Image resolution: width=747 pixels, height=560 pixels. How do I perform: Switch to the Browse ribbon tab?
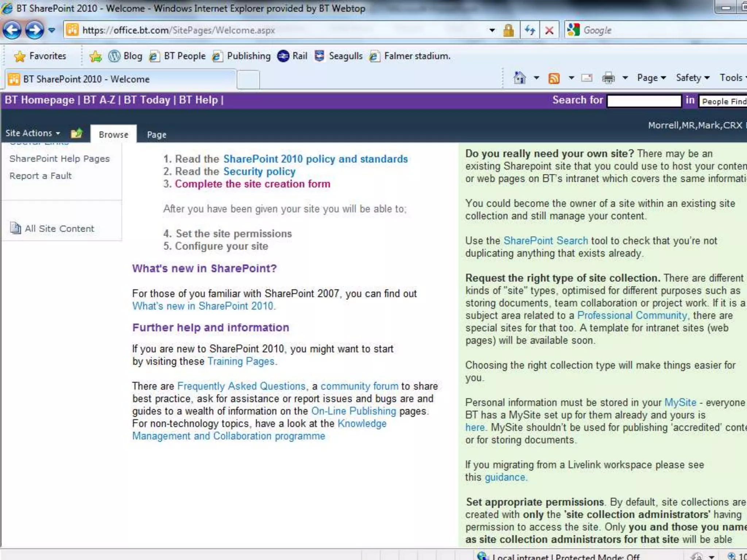pos(113,135)
